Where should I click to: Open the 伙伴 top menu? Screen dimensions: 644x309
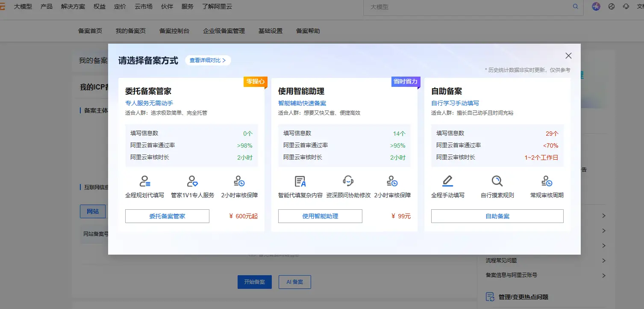(167, 6)
